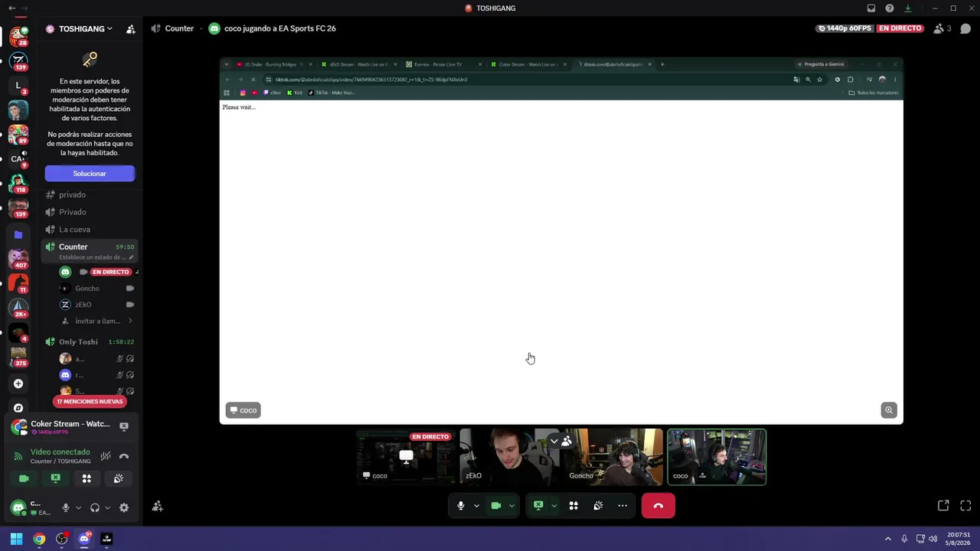Viewport: 980px width, 551px height.
Task: Click the Solucionar button
Action: 90,174
